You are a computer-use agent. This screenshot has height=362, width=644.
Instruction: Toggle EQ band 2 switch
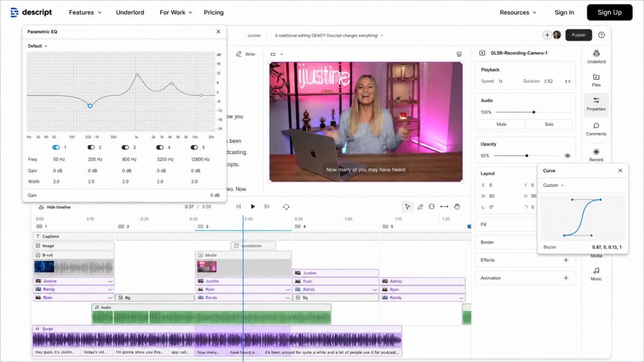click(x=91, y=147)
